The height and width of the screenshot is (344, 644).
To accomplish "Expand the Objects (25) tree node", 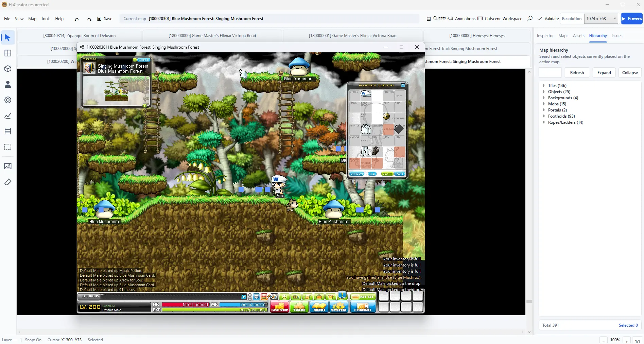I will coord(544,92).
